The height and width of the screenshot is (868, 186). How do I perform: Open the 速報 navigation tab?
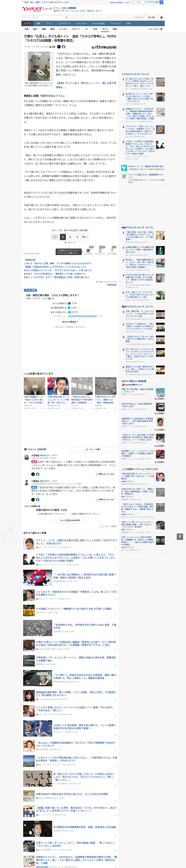[x=38, y=24]
